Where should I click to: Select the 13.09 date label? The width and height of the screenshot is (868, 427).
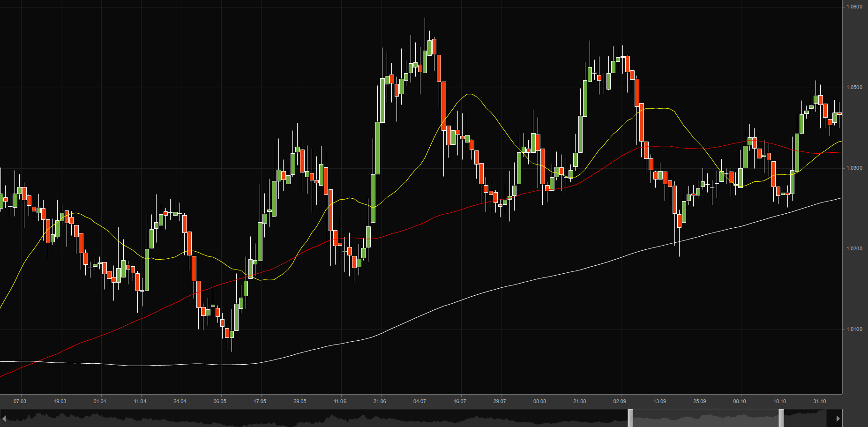[x=659, y=401]
